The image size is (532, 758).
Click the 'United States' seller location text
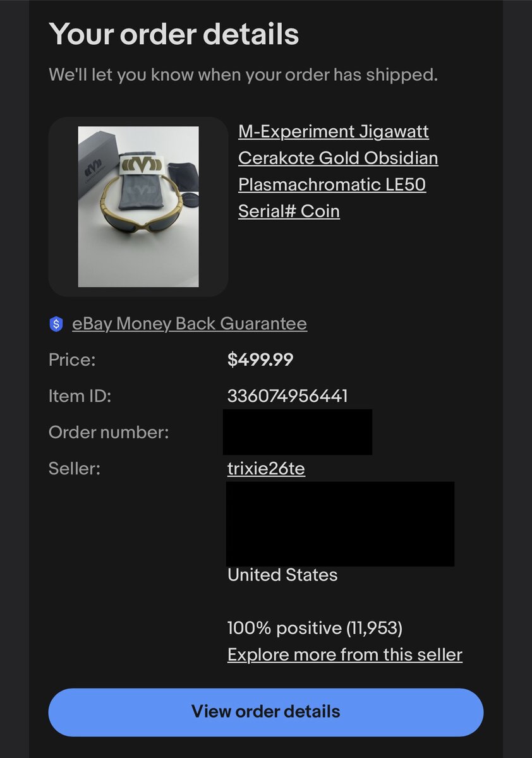coord(282,575)
